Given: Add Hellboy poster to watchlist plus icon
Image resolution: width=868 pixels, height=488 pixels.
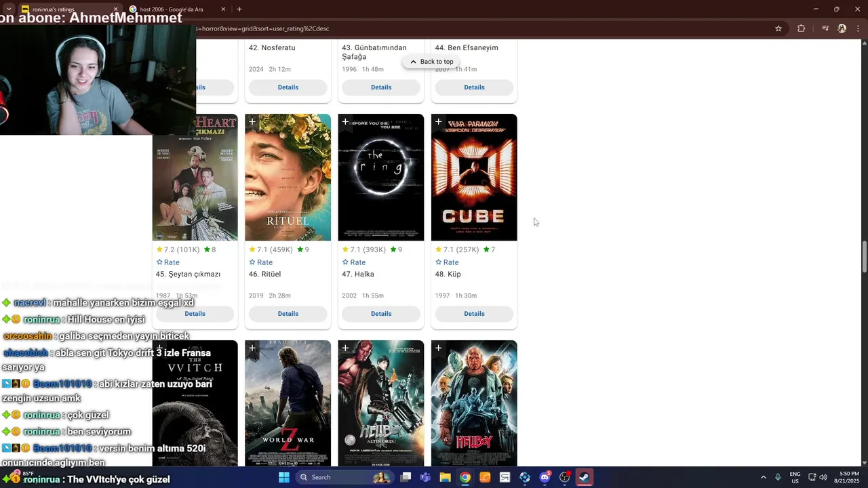Looking at the screenshot, I should 438,348.
